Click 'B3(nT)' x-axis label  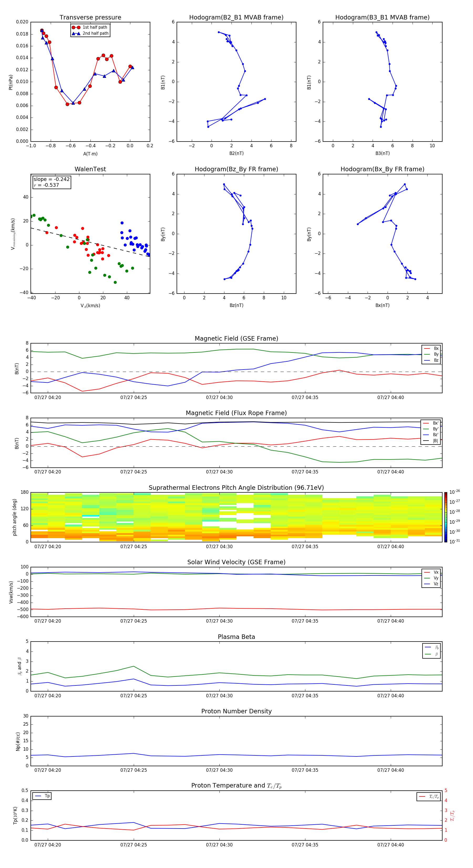click(382, 153)
